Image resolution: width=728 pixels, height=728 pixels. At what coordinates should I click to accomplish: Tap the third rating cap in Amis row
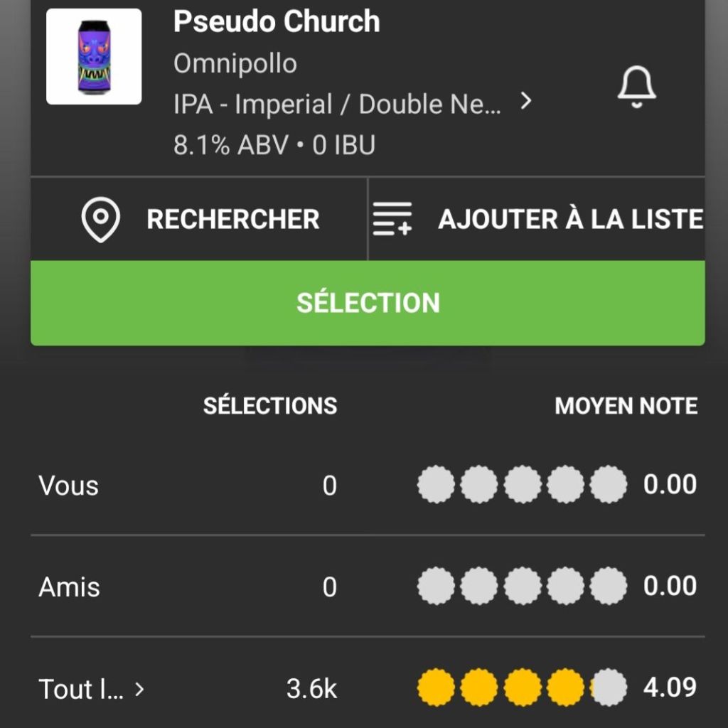(523, 587)
